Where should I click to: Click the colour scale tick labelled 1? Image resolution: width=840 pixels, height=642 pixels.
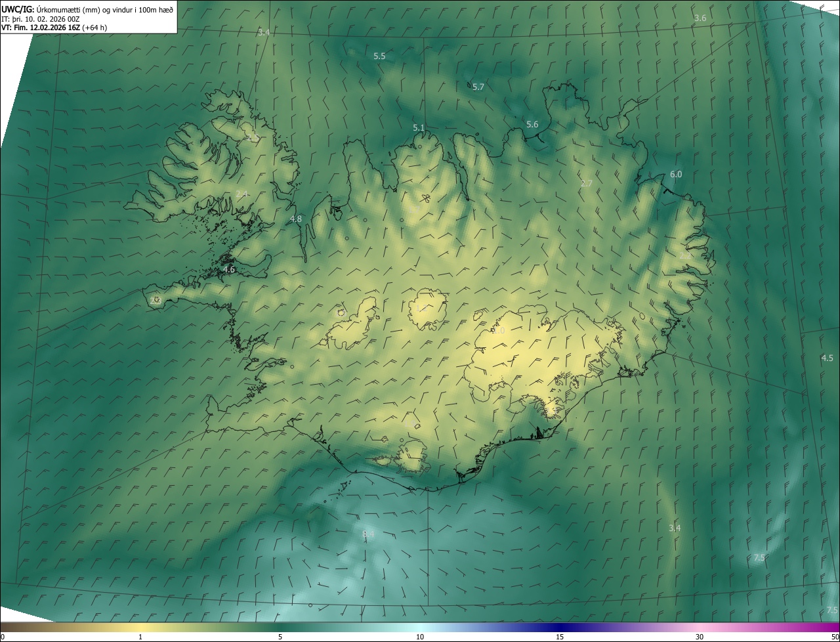pyautogui.click(x=140, y=637)
